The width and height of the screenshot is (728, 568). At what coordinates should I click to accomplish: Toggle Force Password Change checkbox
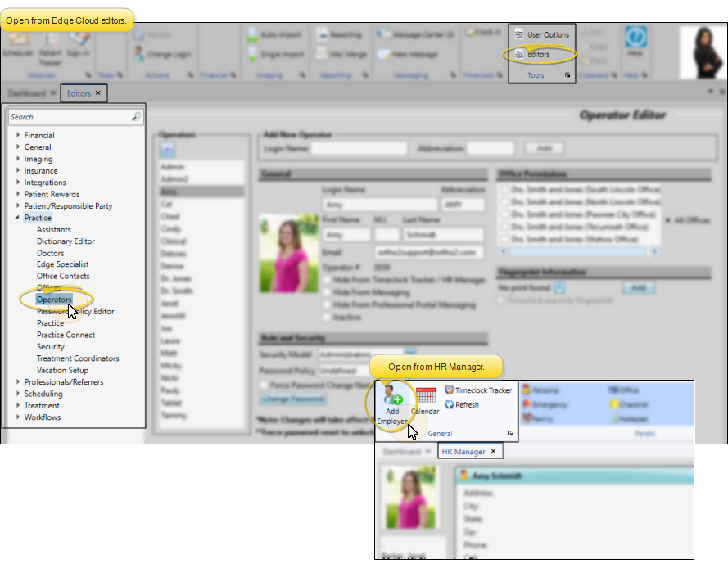pos(265,384)
